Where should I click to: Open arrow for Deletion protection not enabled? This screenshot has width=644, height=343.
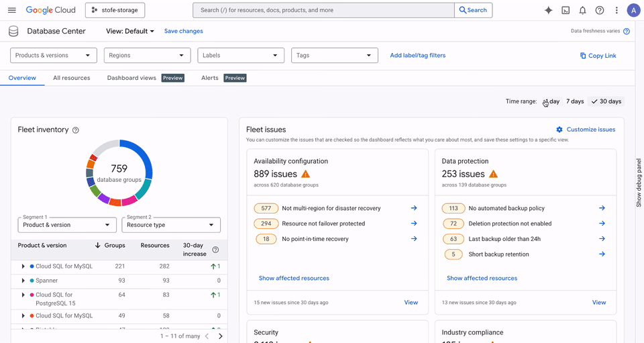point(602,224)
